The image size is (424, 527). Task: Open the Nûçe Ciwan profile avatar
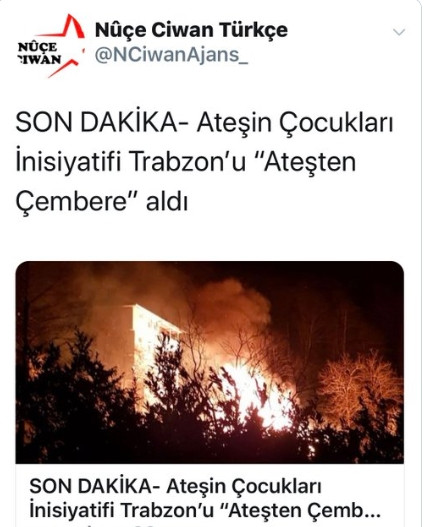click(50, 46)
